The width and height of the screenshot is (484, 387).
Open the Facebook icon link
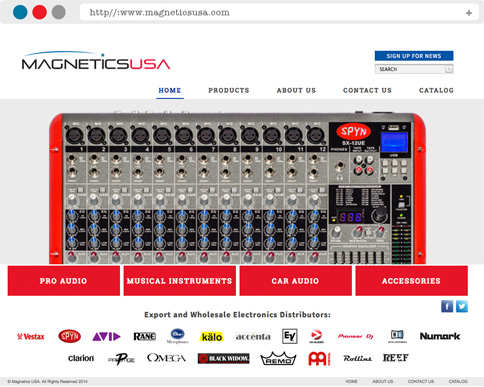click(x=447, y=306)
